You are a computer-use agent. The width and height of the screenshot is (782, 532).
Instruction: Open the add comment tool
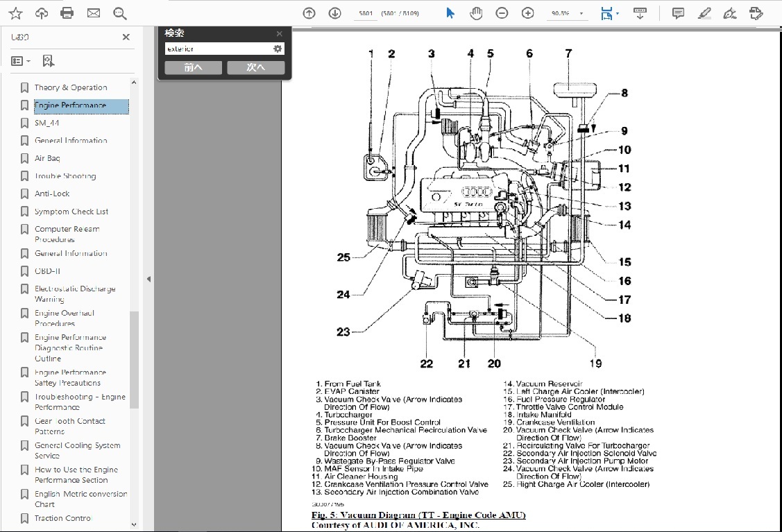click(x=678, y=13)
